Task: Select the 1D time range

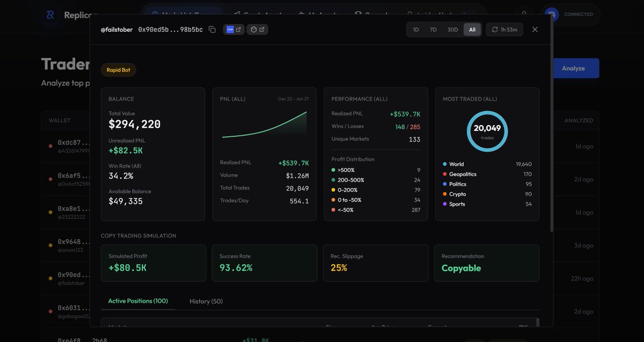Action: [x=415, y=30]
